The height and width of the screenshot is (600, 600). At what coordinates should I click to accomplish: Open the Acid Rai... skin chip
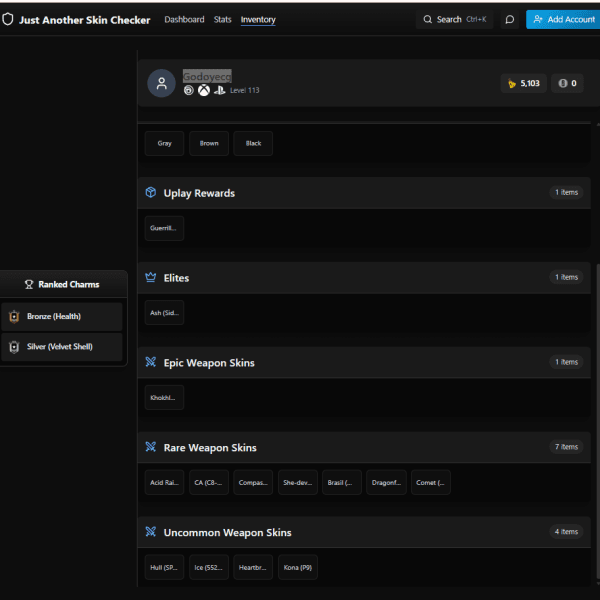coord(165,483)
